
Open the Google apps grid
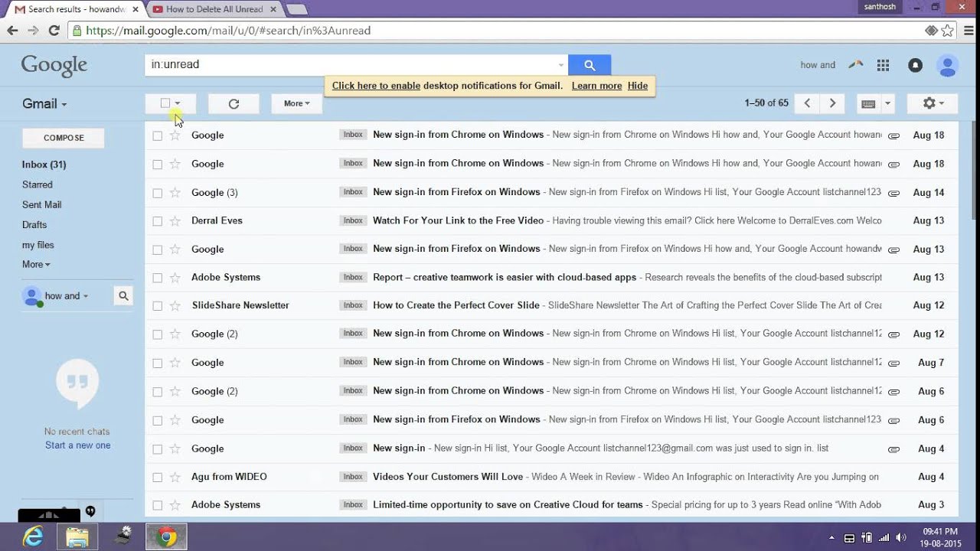pos(883,65)
